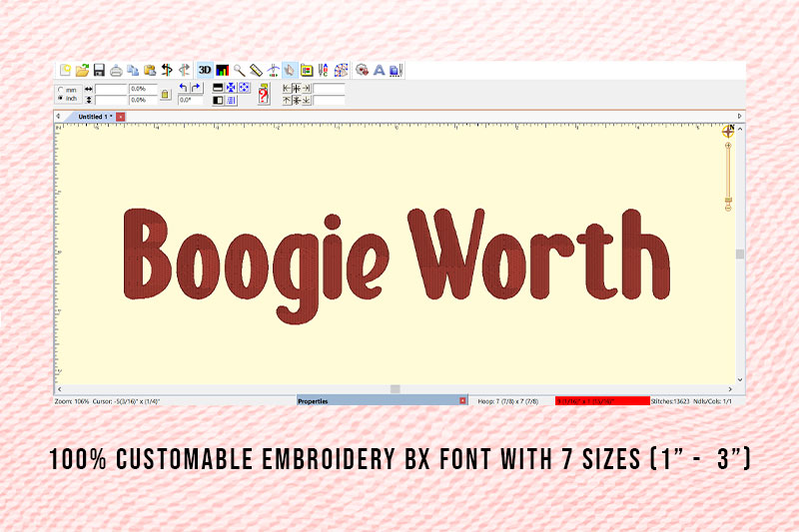Save the design with floppy disk icon
Screen dimensions: 799x532
(99, 70)
